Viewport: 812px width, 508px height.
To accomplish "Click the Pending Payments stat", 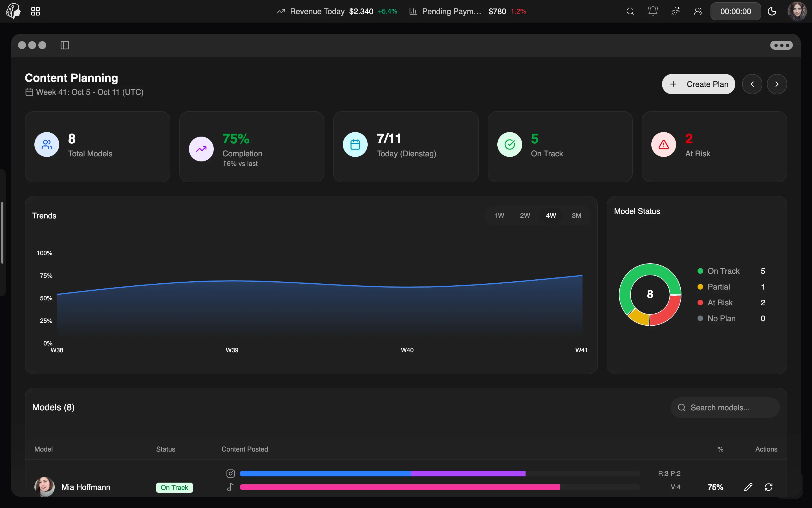I will pyautogui.click(x=467, y=11).
